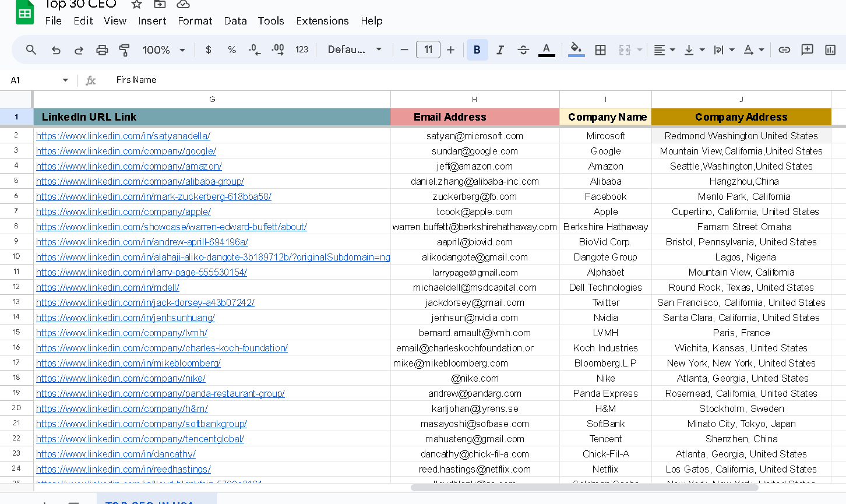Star this spreadsheet
Image resolution: width=846 pixels, height=504 pixels.
136,4
